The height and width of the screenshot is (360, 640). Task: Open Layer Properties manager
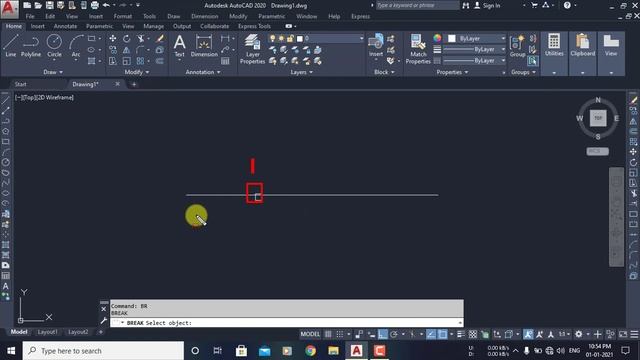click(252, 49)
